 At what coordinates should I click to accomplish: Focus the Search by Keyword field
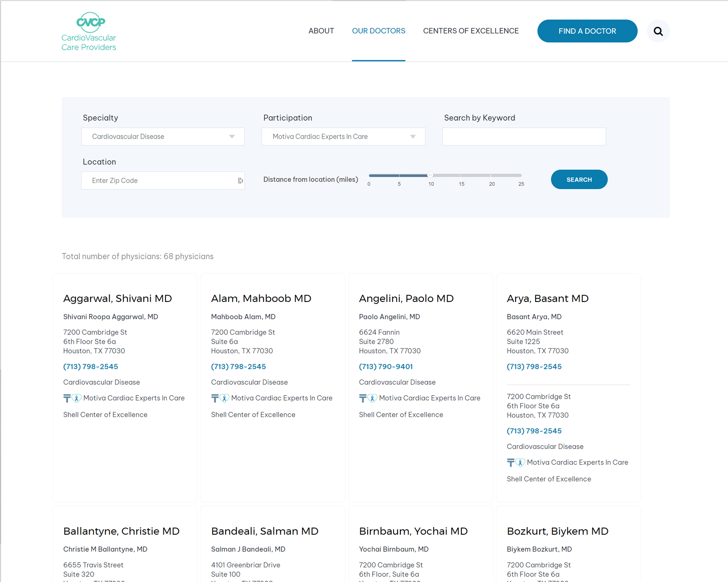pyautogui.click(x=524, y=136)
